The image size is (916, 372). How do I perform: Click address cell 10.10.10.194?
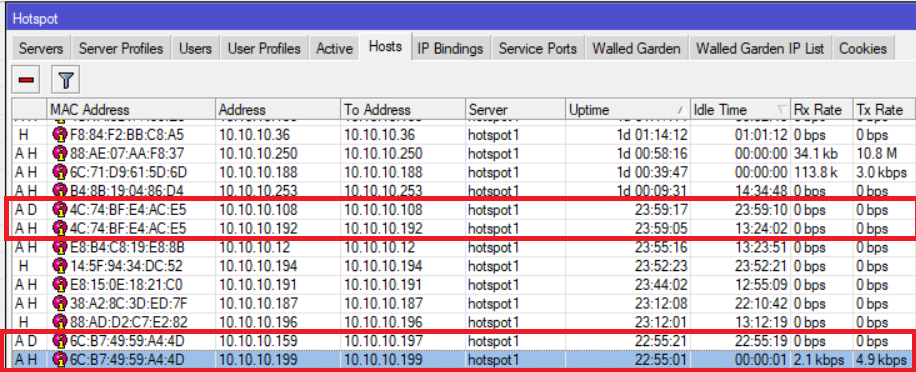point(258,266)
